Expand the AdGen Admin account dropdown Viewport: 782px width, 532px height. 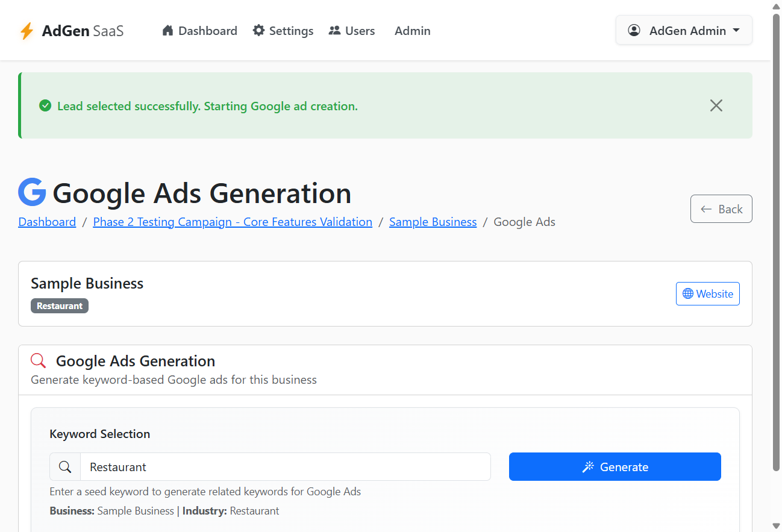[684, 30]
